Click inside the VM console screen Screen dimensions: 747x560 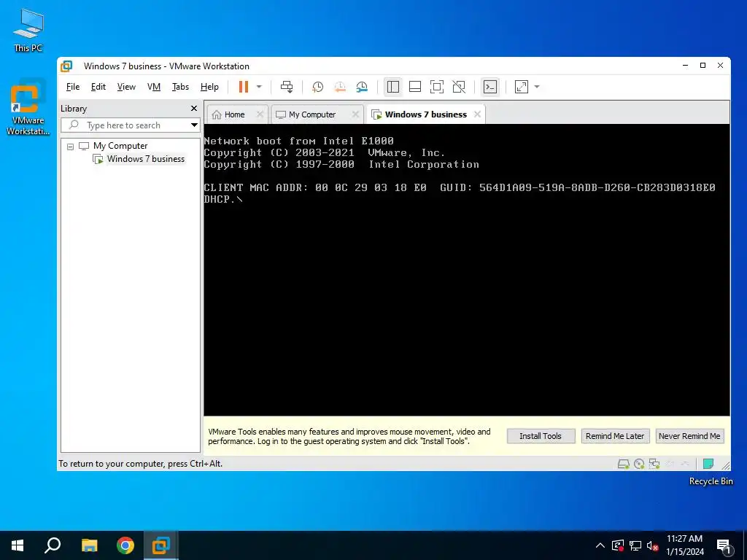pyautogui.click(x=467, y=270)
